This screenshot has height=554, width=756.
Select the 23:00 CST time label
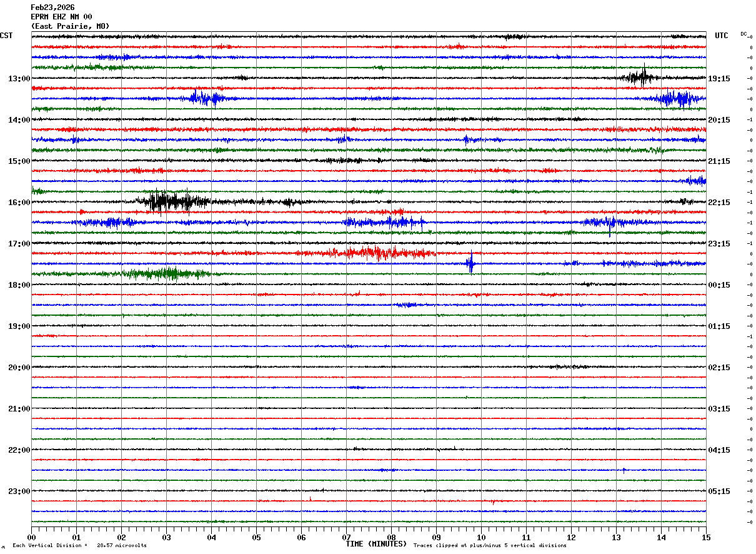[x=19, y=491]
